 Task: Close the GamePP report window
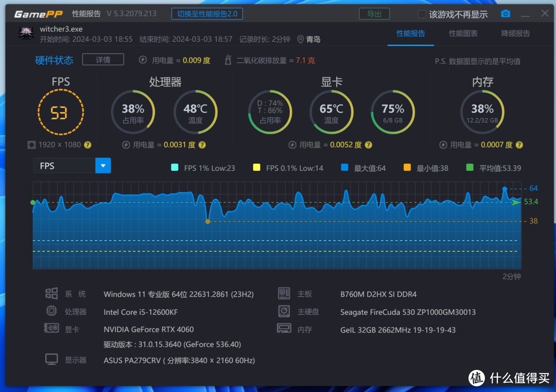545,13
